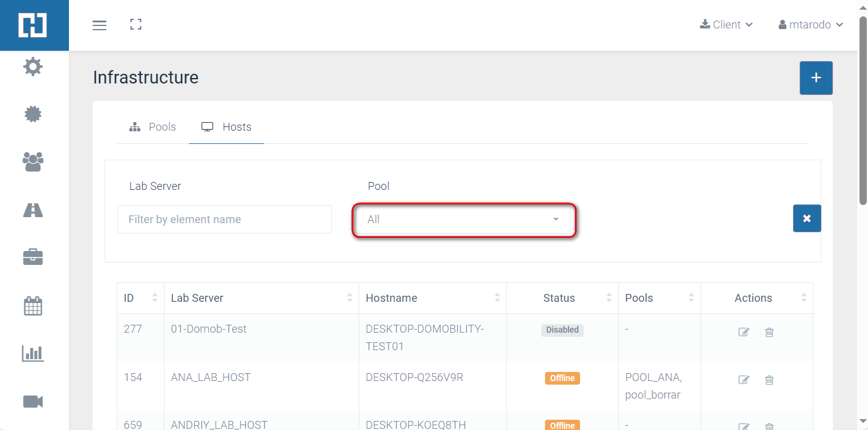The height and width of the screenshot is (430, 868).
Task: Open the video camera sidebar icon
Action: pos(33,402)
